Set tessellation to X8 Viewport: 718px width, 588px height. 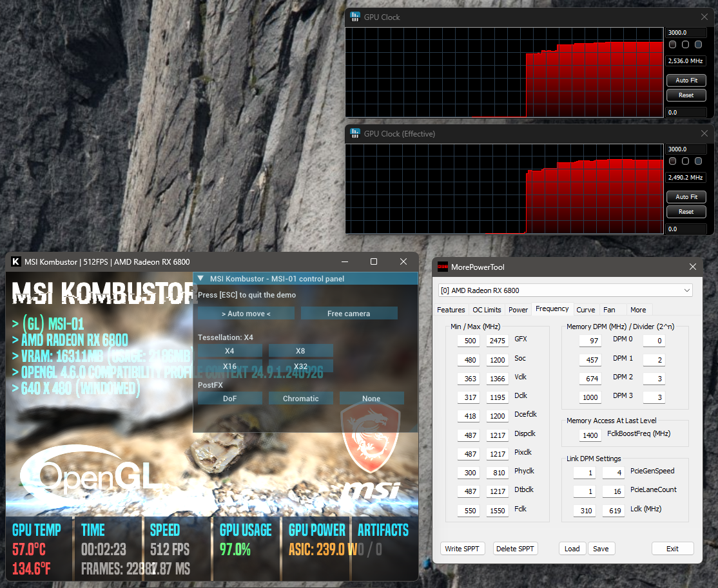[300, 351]
